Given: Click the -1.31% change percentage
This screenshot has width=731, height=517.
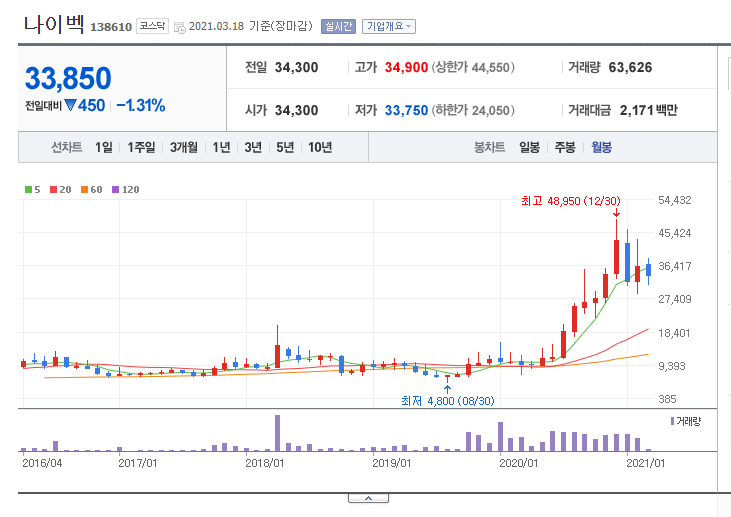Looking at the screenshot, I should 141,106.
